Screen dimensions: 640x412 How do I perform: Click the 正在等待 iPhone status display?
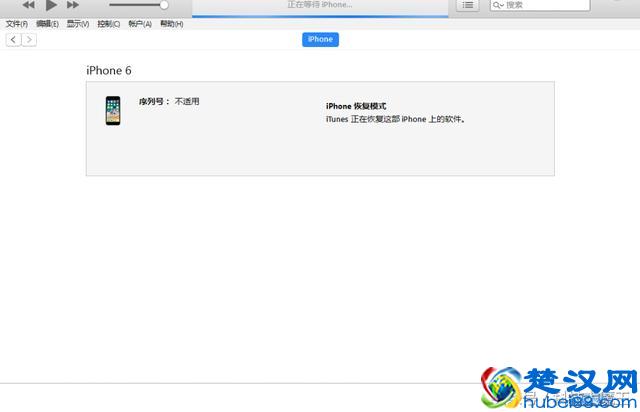click(x=320, y=7)
